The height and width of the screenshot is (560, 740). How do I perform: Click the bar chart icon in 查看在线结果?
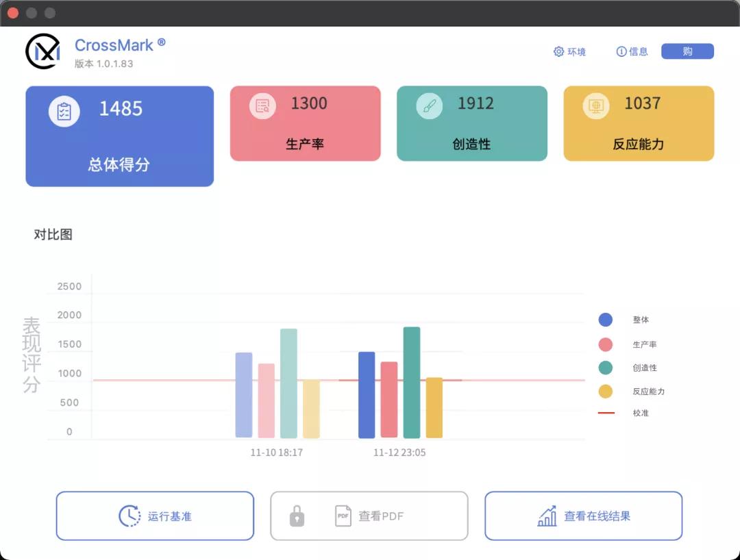coord(546,516)
